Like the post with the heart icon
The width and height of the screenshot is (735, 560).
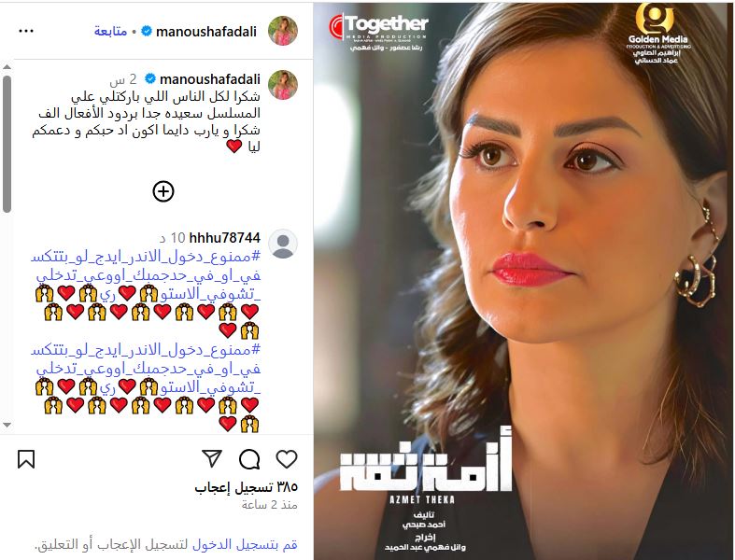click(x=287, y=459)
